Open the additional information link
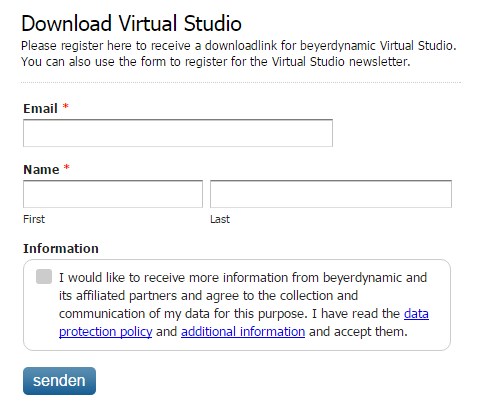The height and width of the screenshot is (412, 489). pyautogui.click(x=243, y=331)
